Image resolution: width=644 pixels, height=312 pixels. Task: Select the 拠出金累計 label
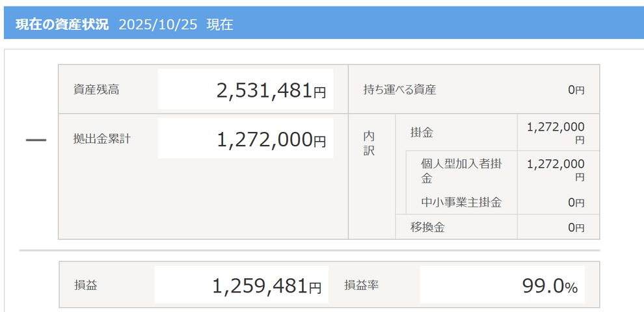tap(102, 138)
